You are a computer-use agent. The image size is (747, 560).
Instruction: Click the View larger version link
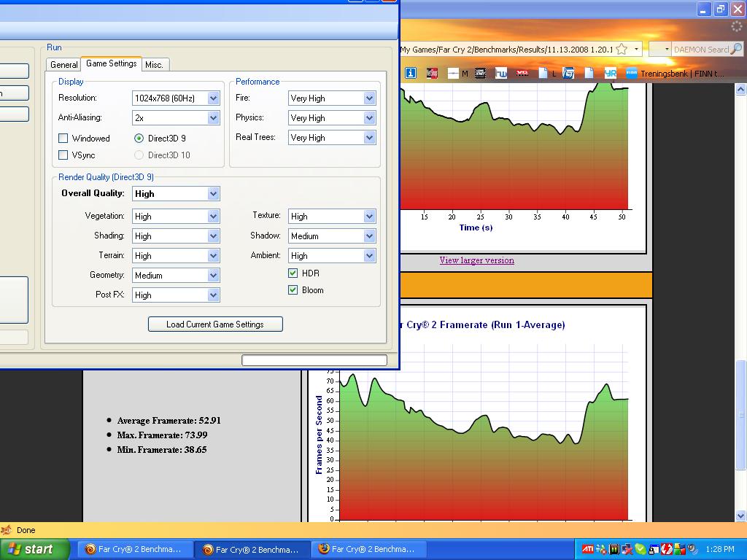[476, 260]
